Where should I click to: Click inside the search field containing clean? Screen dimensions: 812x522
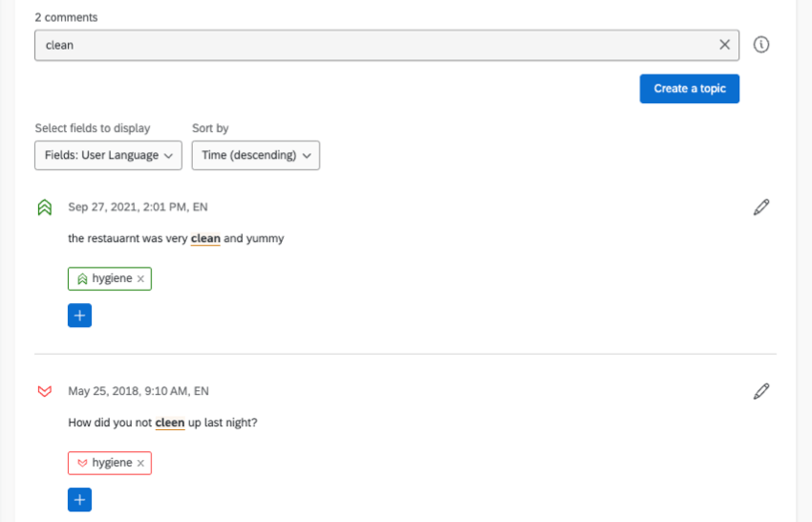(x=373, y=45)
